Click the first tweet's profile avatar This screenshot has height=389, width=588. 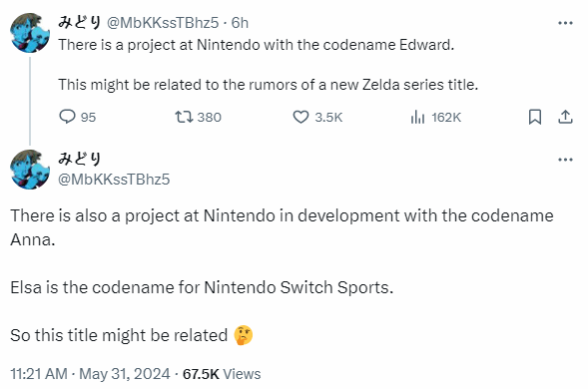[30, 33]
